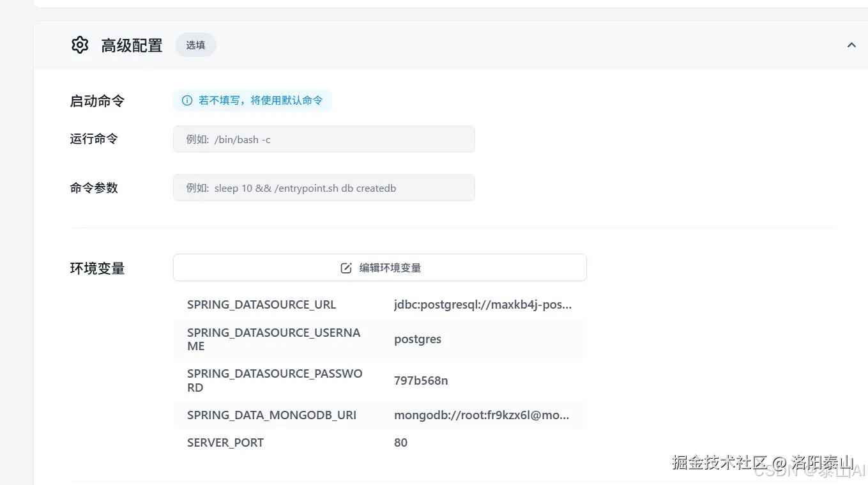The width and height of the screenshot is (868, 485).
Task: Click the SPRING_DATASOURCE_USERNAME row
Action: click(x=379, y=339)
